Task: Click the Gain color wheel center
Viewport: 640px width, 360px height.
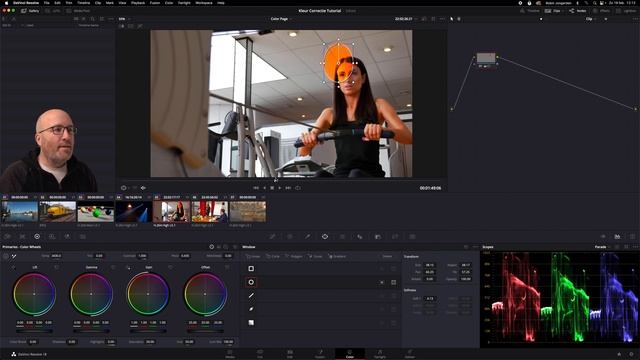Action: pos(148,294)
